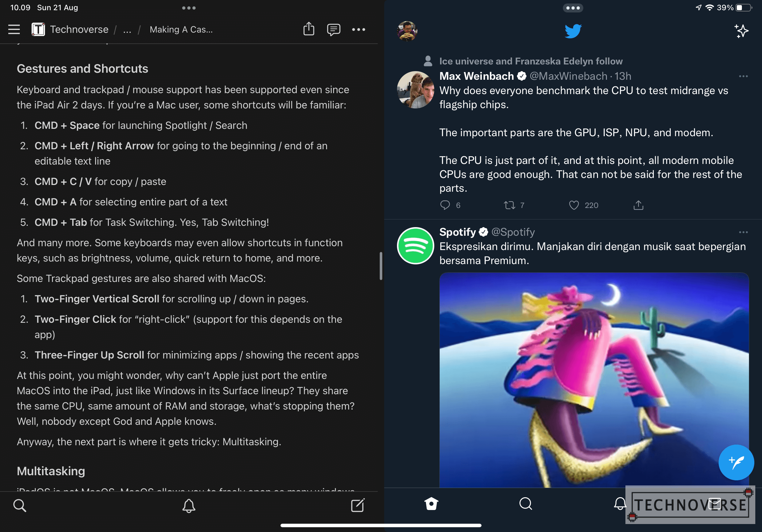Open Spotify profile avatar
762x532 pixels.
coord(415,246)
